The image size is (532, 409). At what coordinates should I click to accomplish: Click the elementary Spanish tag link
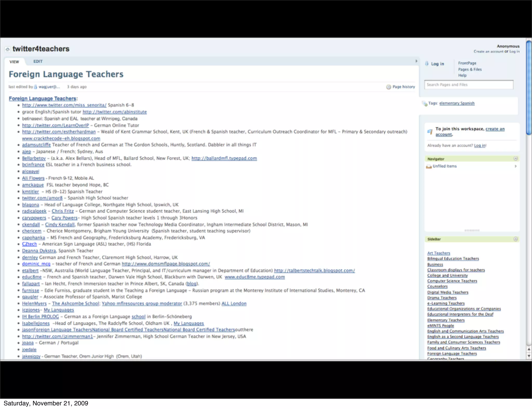coord(457,103)
